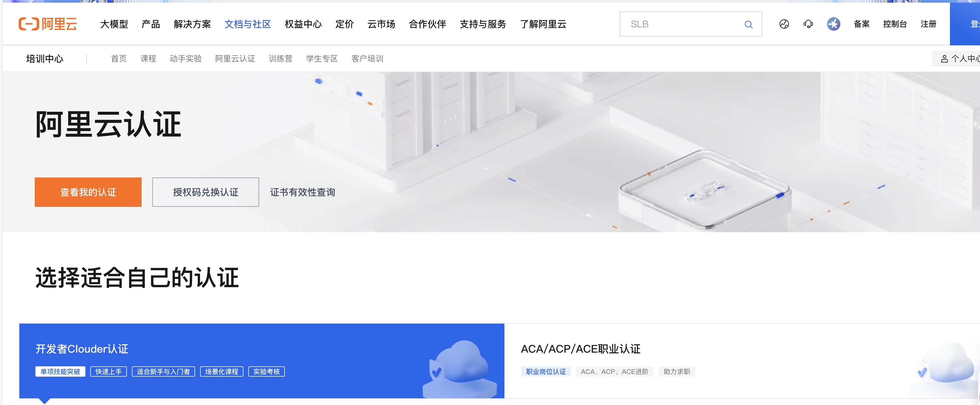Click the search magnifier icon

(748, 24)
